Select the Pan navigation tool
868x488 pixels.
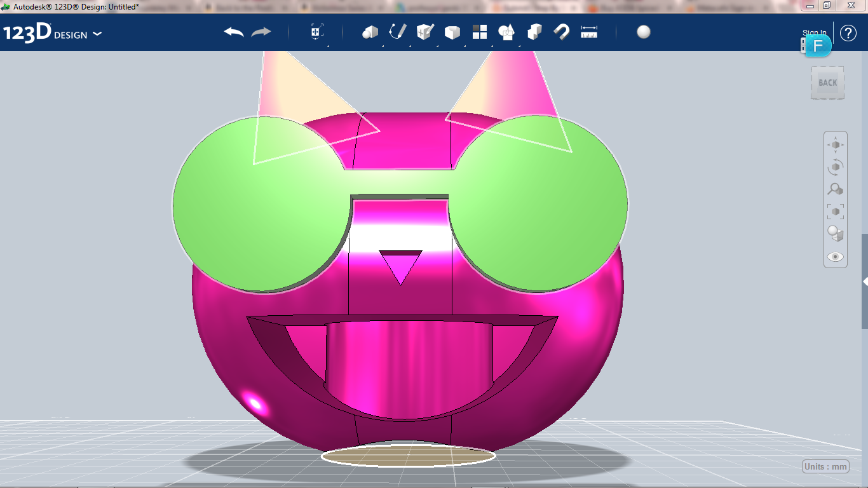click(x=836, y=145)
